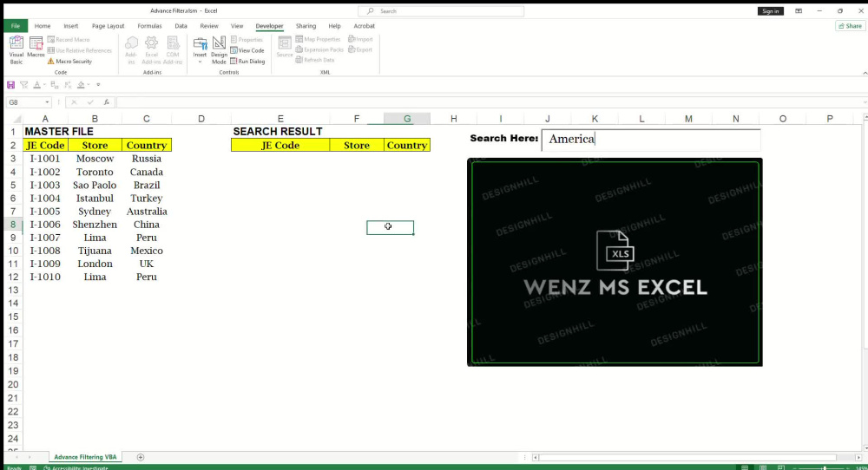Click the clear filter icon in quick access toolbar

(x=23, y=85)
